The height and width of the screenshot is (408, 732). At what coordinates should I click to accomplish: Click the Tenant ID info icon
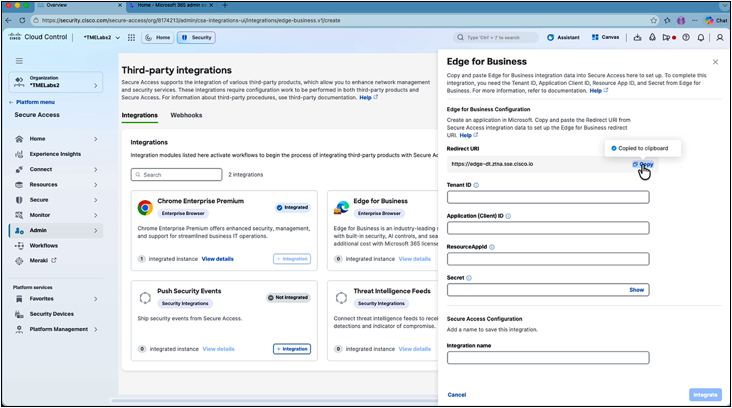click(476, 185)
